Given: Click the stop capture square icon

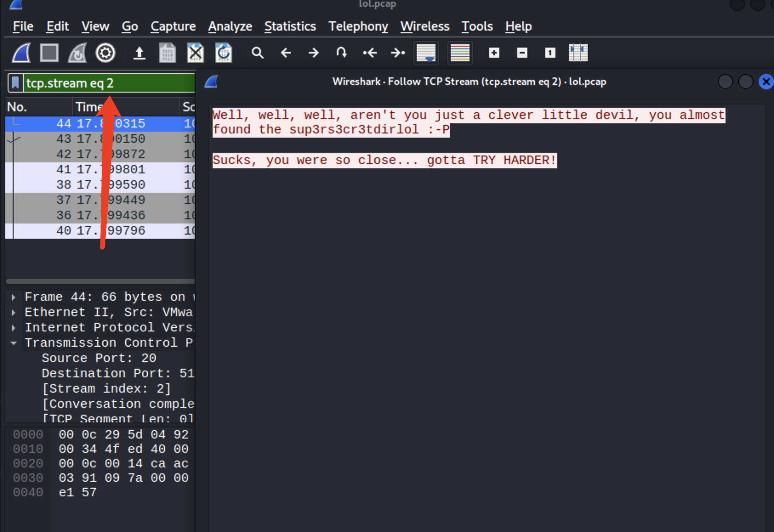Looking at the screenshot, I should pyautogui.click(x=49, y=53).
